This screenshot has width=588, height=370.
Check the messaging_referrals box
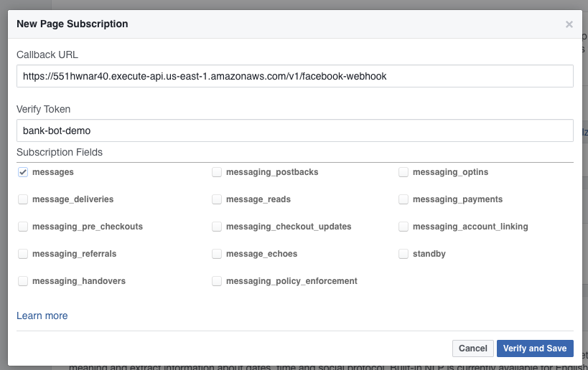[x=23, y=254]
